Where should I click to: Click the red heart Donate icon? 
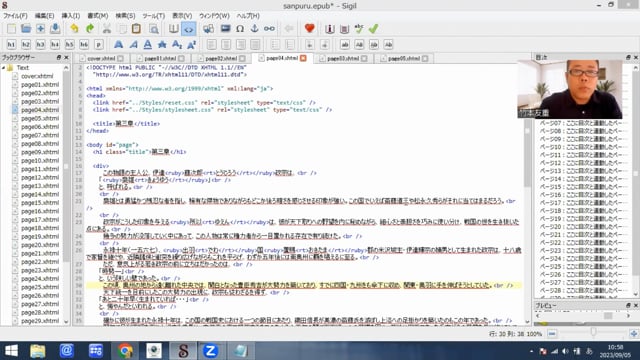click(309, 29)
